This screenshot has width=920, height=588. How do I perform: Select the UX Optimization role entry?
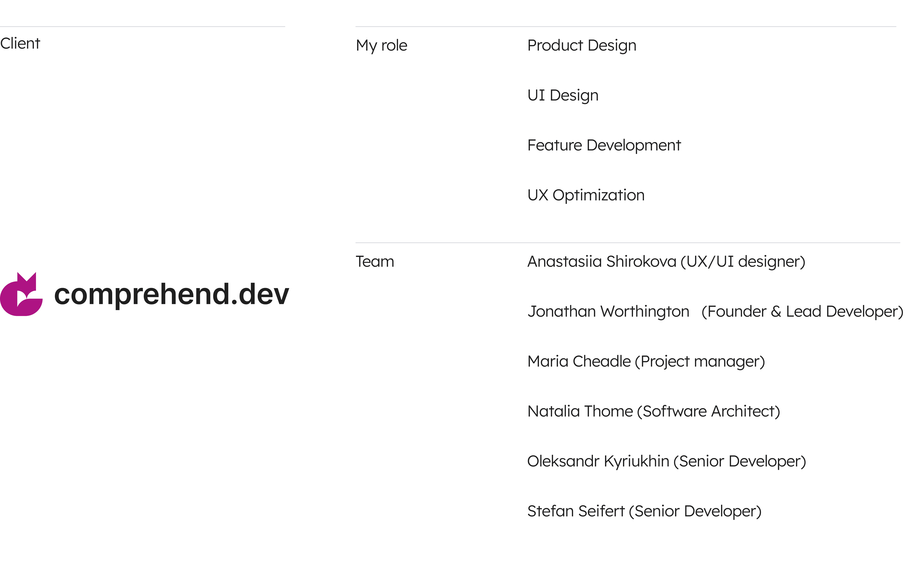(586, 195)
